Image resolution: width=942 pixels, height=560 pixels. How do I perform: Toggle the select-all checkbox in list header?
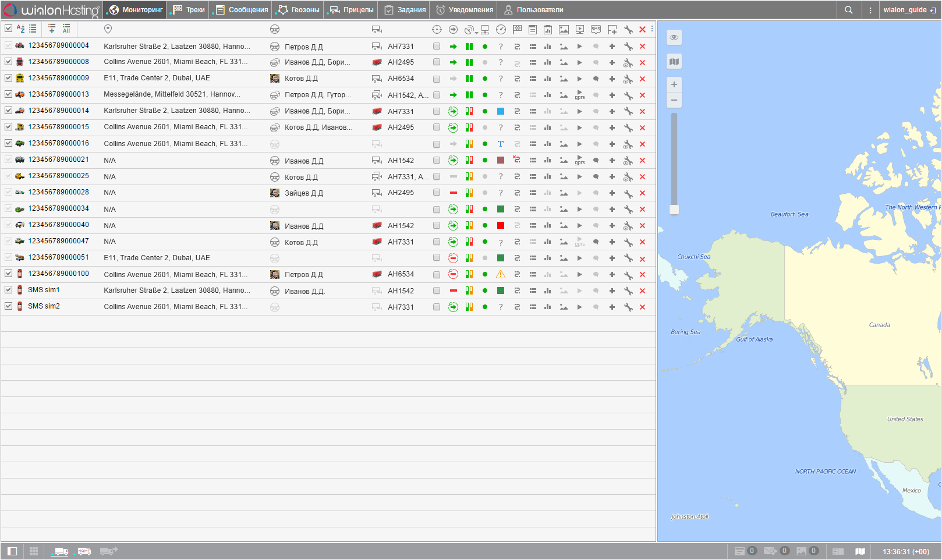(x=8, y=29)
